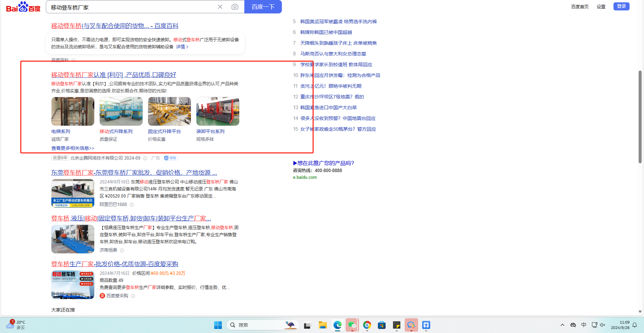The image size is (644, 333).
Task: Open hot search 韩媒称韩国已被中国超越
Action: click(326, 32)
